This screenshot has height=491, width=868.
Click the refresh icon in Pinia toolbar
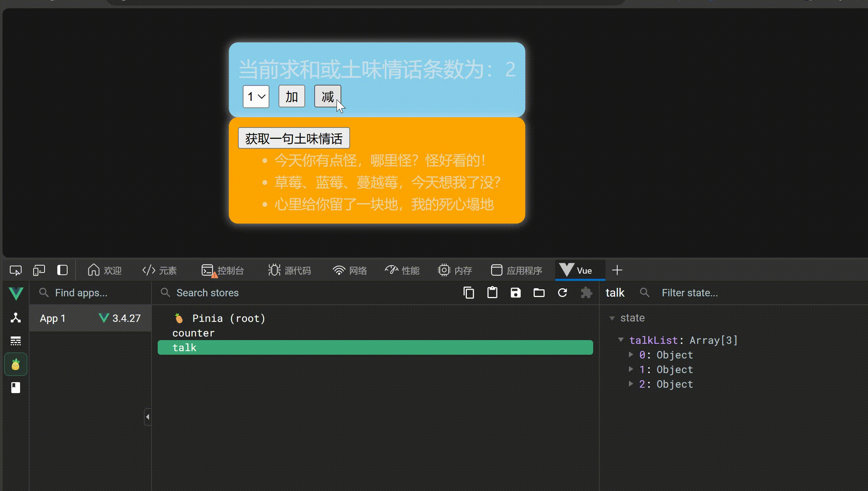[562, 293]
